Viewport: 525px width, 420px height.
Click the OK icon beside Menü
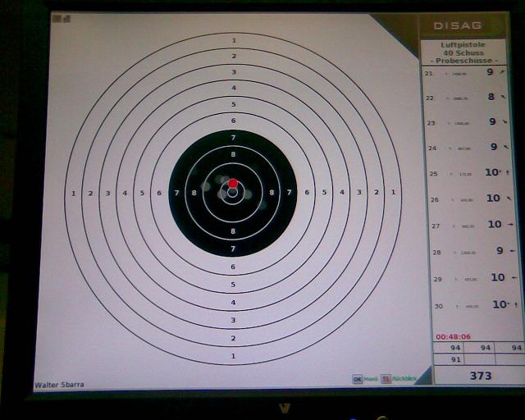click(357, 379)
